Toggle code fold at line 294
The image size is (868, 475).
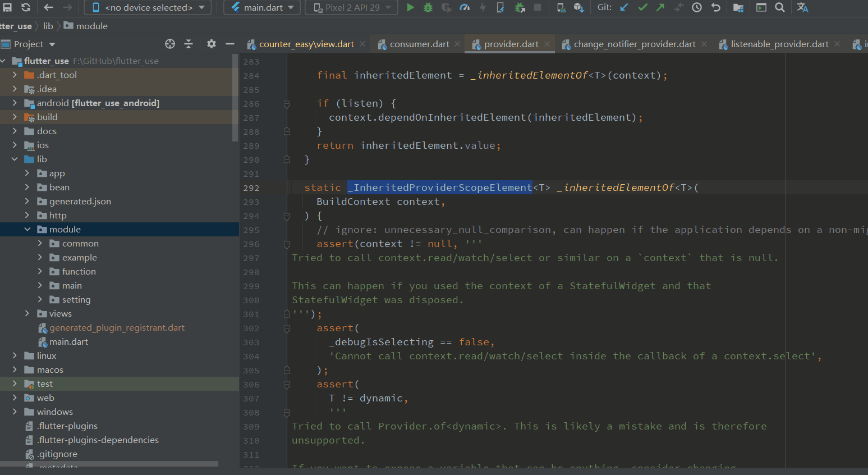(287, 216)
